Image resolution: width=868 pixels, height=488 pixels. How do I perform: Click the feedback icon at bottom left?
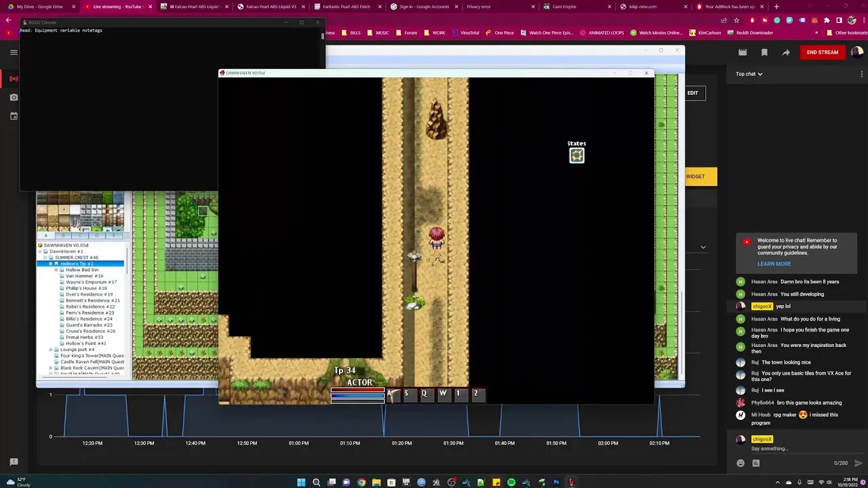pos(14,462)
